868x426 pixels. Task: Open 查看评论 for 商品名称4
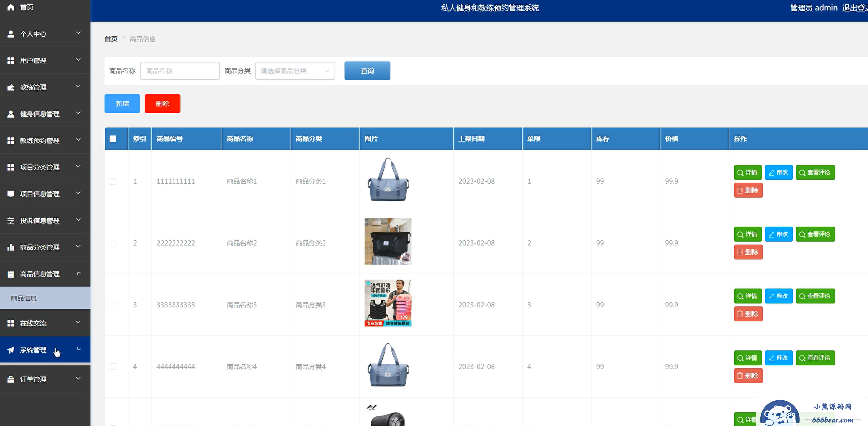point(815,358)
